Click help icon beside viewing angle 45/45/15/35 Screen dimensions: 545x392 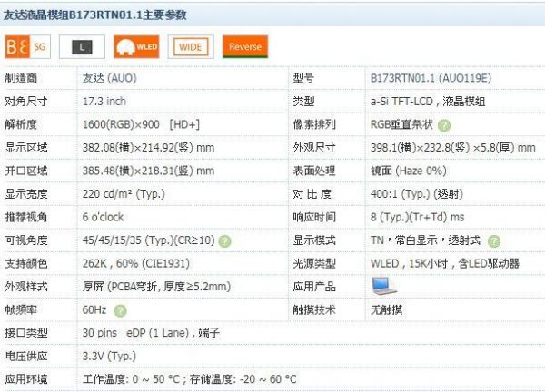tap(224, 240)
